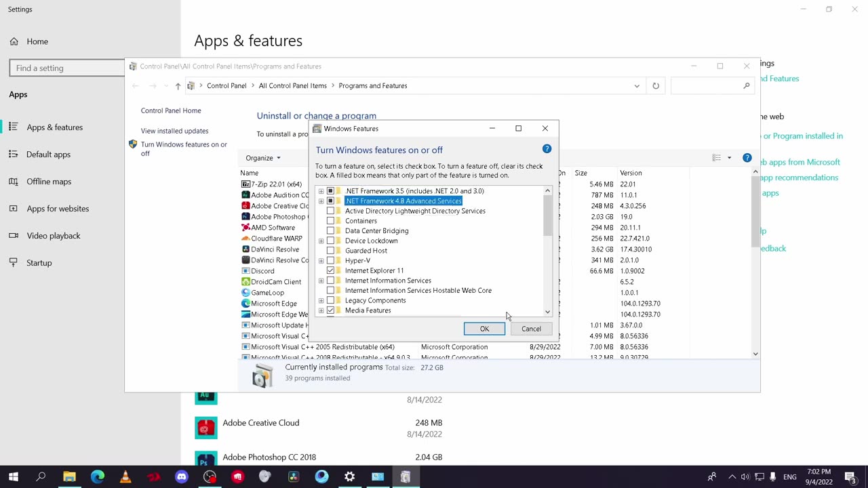Open the Settings gear taskbar icon
868x488 pixels.
pos(349,477)
